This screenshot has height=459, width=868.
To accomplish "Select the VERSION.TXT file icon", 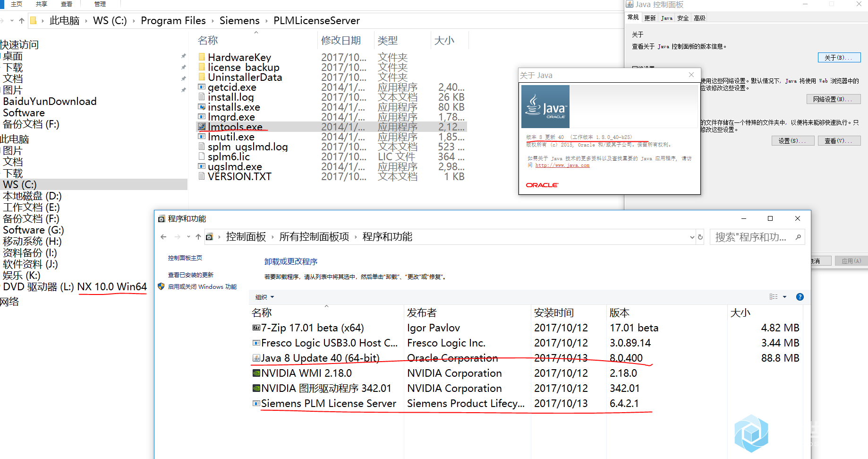I will [202, 176].
